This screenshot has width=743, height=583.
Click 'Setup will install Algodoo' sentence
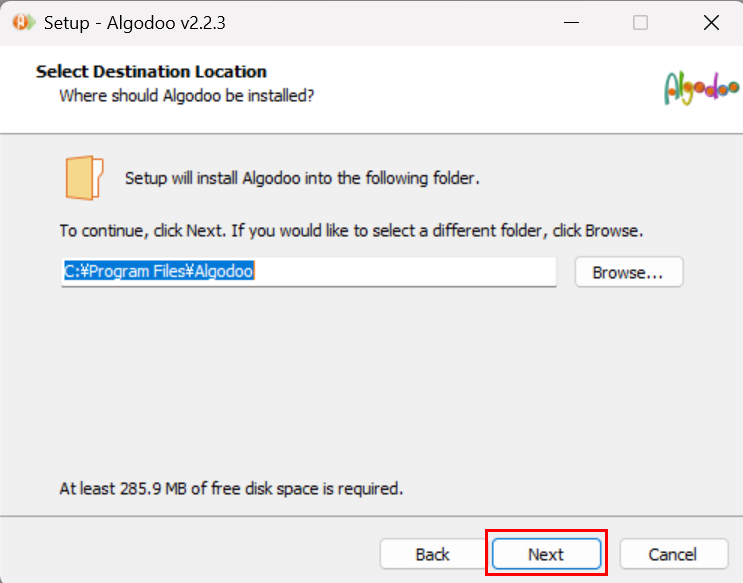(302, 178)
